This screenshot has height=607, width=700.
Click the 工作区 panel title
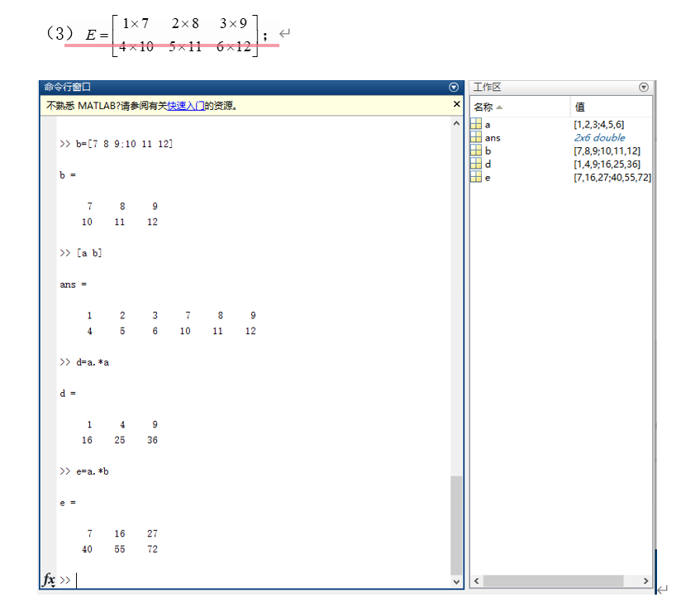487,87
